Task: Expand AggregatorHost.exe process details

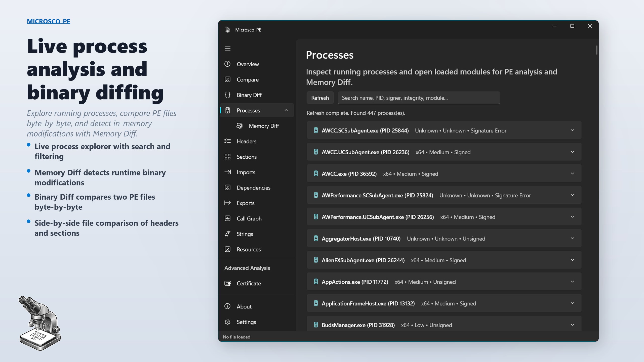Action: tap(573, 238)
